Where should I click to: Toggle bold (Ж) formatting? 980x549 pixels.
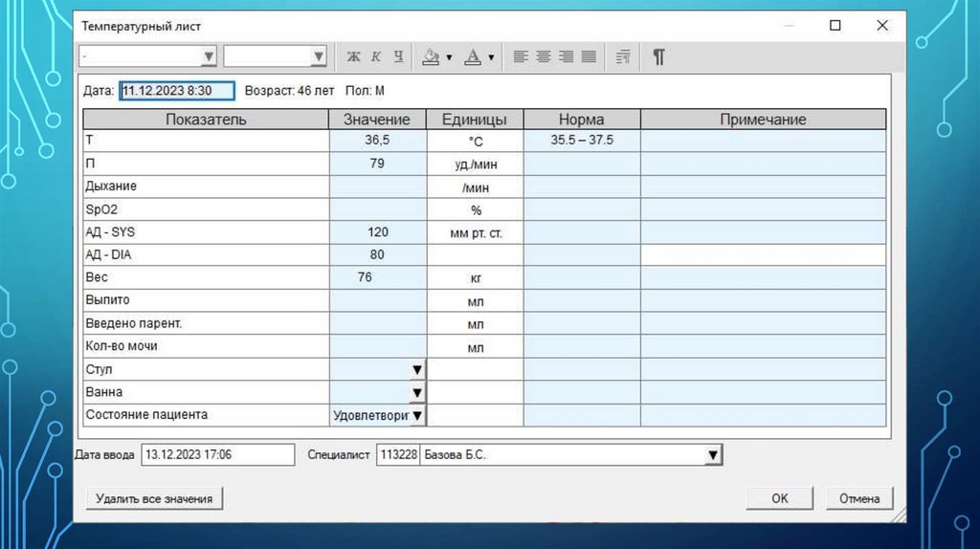pos(353,57)
